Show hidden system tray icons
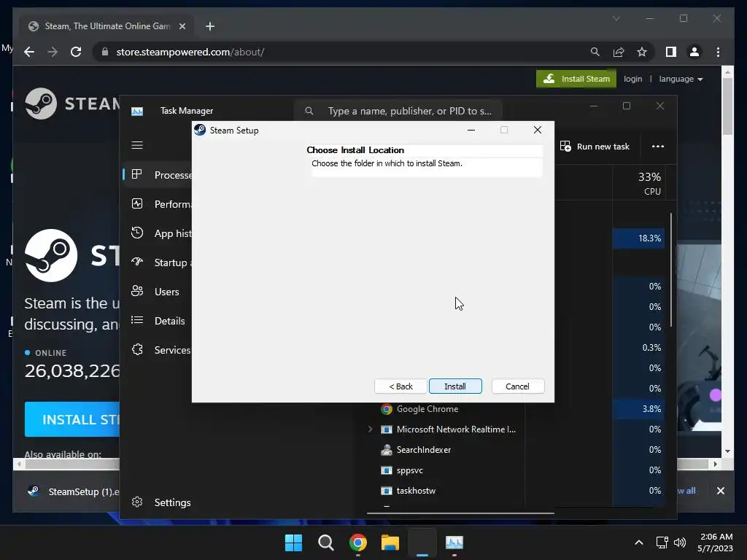747x560 pixels. point(639,542)
